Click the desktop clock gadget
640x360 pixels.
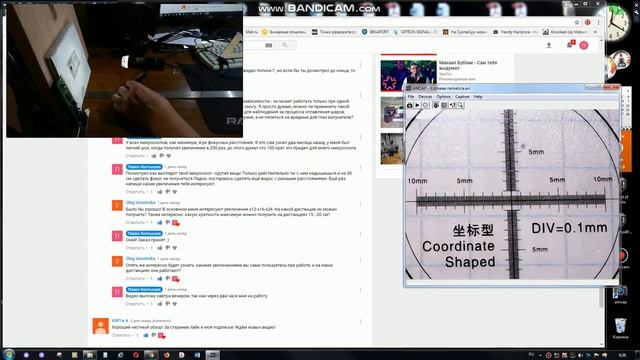[618, 22]
